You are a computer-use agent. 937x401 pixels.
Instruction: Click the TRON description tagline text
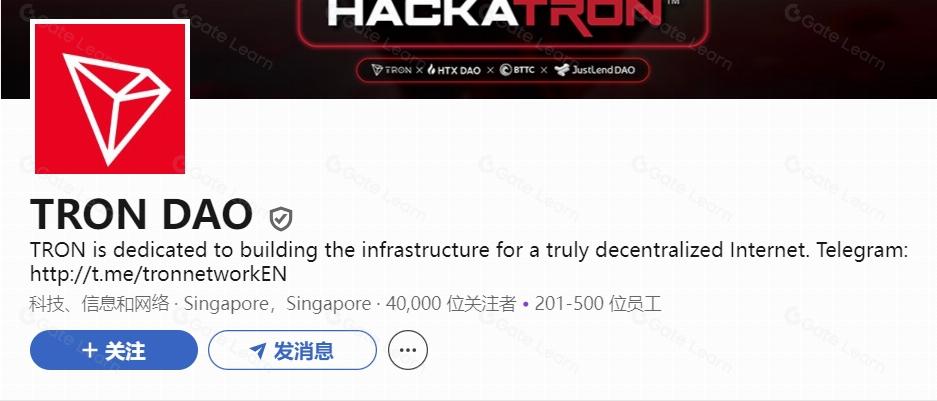[469, 249]
